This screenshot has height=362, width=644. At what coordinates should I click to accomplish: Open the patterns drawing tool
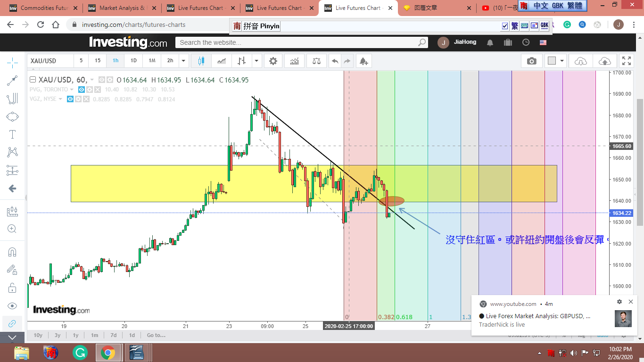pos(12,152)
